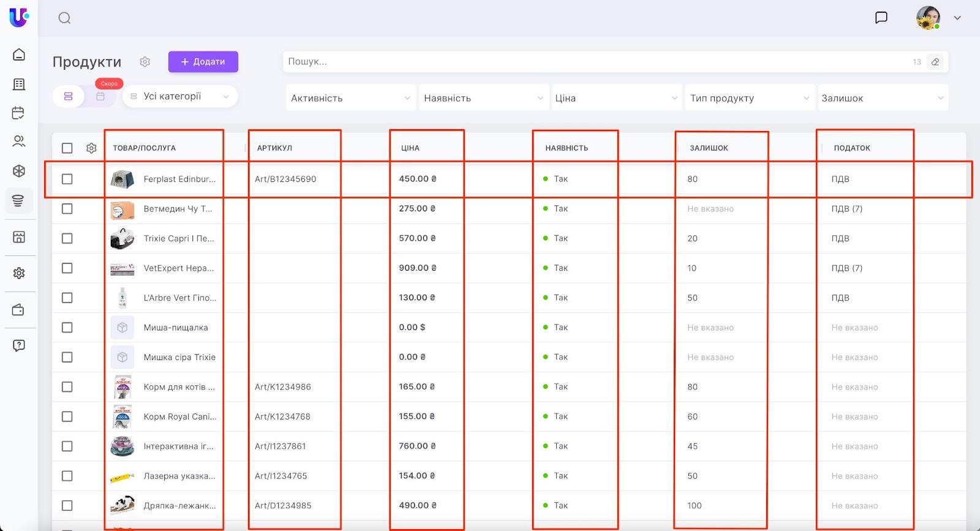Tick the checkbox for Ferplast Edinburgh row

[67, 179]
